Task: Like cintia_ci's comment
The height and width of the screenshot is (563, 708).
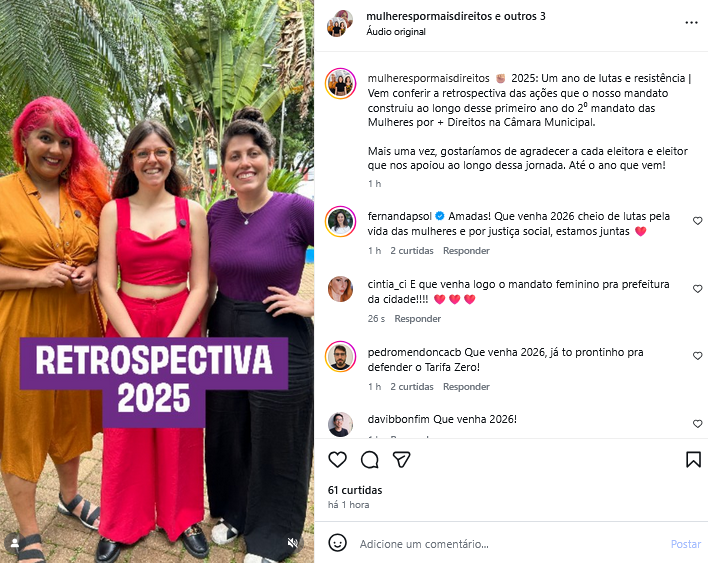Action: (x=698, y=288)
